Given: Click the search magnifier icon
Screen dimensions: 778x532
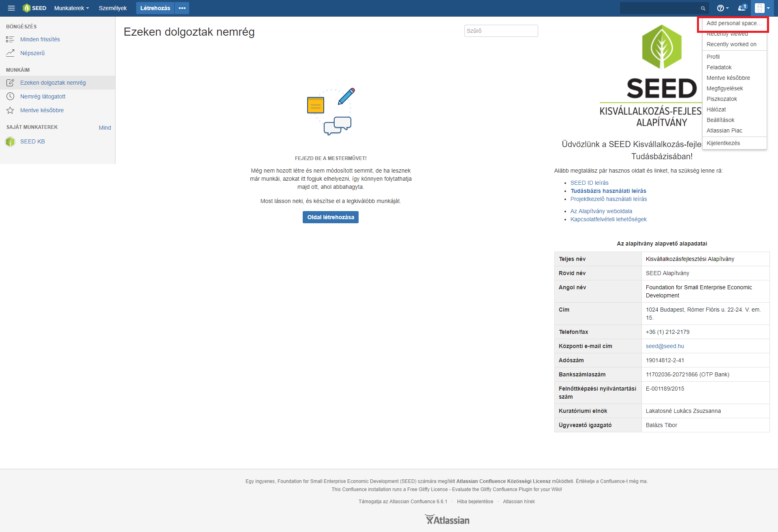Looking at the screenshot, I should (703, 9).
